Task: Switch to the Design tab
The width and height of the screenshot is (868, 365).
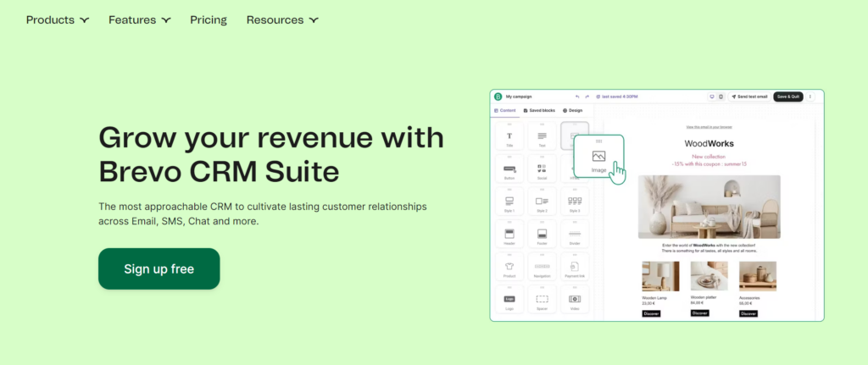Action: pos(572,111)
